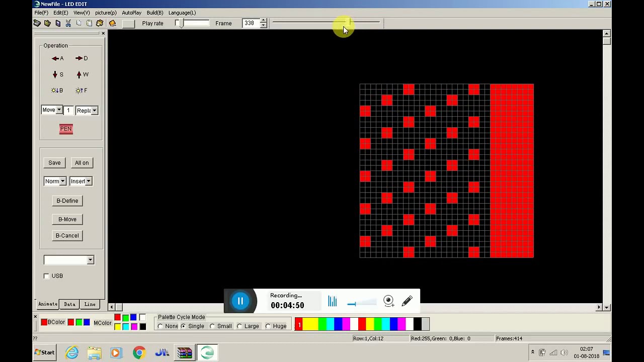Click the previous frame B bulb icon

[57, 90]
